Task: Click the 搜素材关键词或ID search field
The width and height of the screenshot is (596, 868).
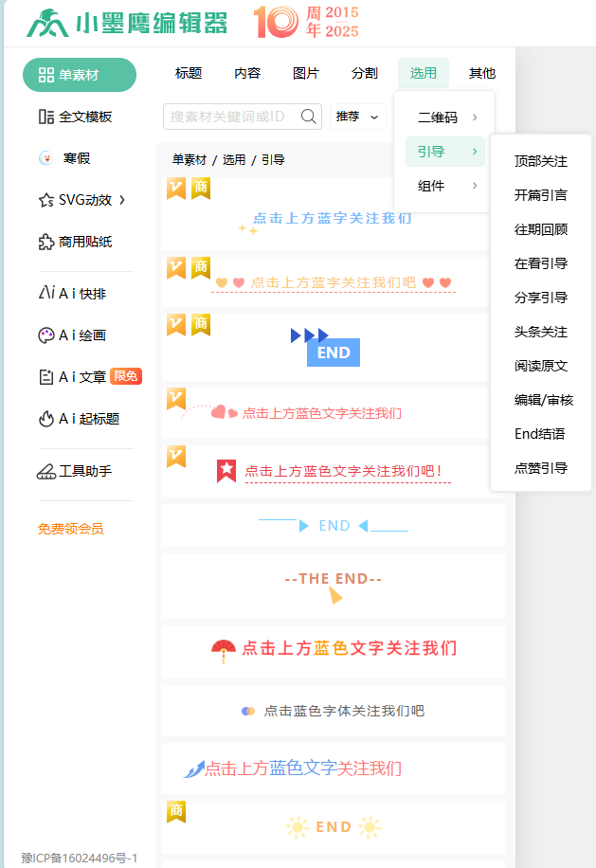Action: coord(243,117)
